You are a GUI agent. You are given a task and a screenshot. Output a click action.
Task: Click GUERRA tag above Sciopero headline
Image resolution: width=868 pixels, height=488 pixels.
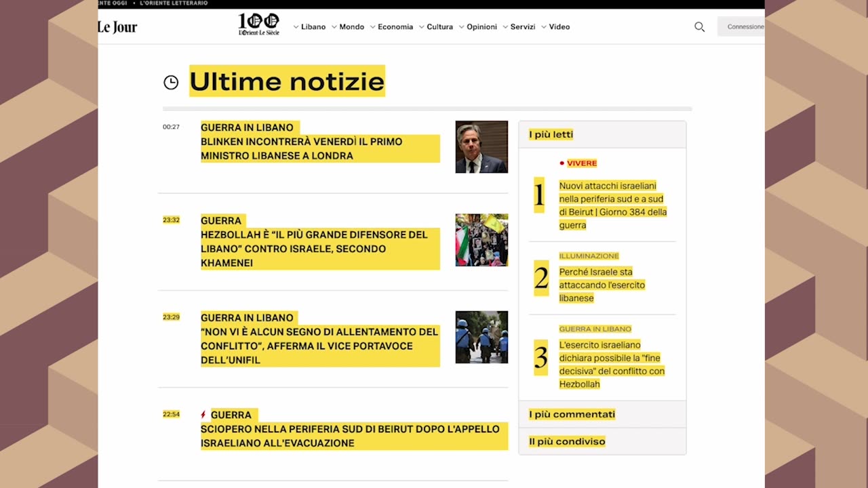pyautogui.click(x=231, y=415)
